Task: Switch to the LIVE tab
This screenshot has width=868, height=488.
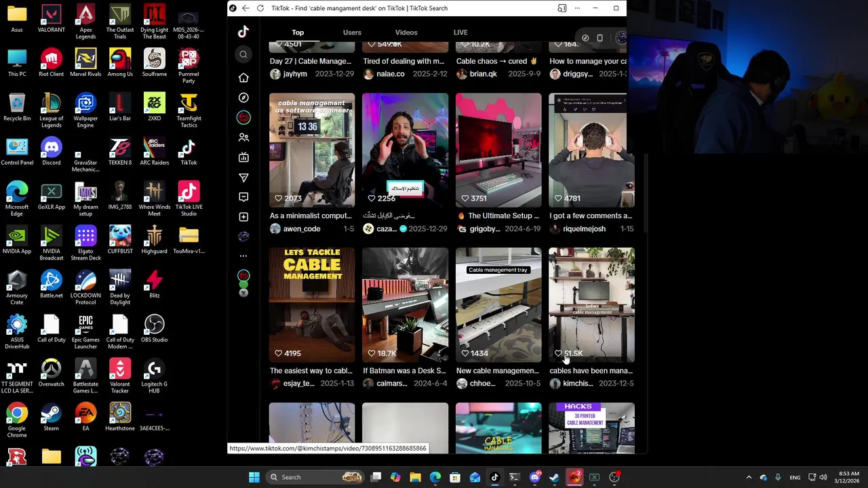Action: point(460,33)
